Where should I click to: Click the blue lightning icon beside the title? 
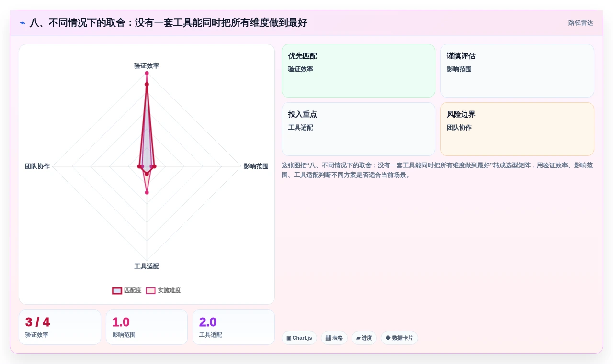[23, 23]
